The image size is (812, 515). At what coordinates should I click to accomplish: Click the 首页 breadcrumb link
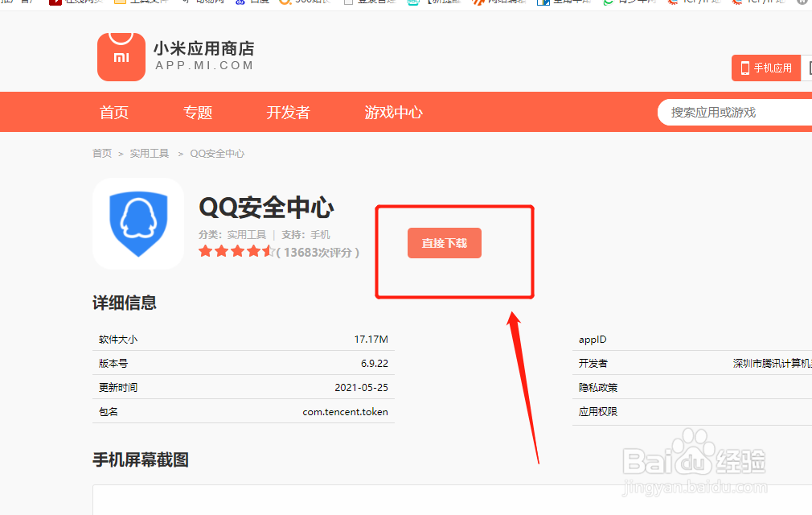pos(102,154)
